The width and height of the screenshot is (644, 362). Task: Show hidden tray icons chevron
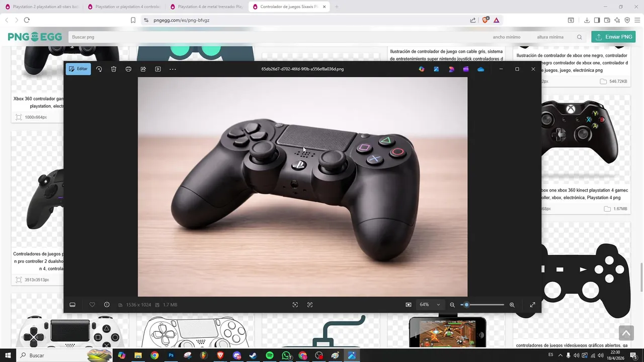click(560, 355)
